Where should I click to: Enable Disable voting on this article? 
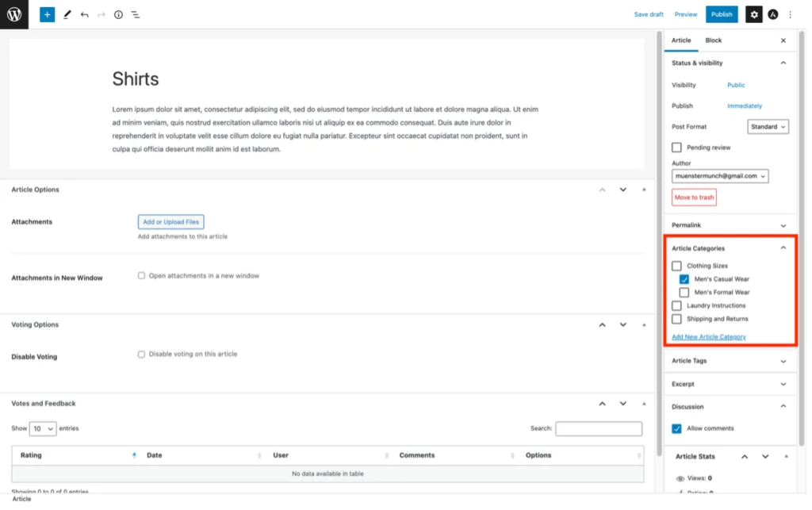tap(141, 355)
